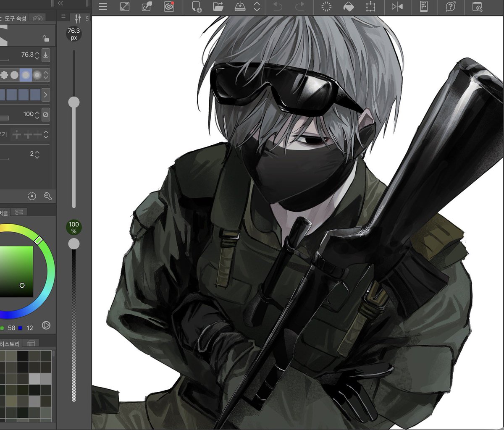504x430 pixels.
Task: Reset tool settings to initial
Action: click(32, 196)
